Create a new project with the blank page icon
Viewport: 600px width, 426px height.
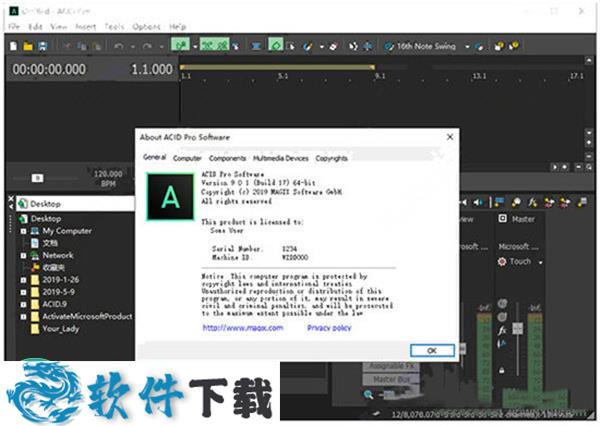tap(13, 46)
